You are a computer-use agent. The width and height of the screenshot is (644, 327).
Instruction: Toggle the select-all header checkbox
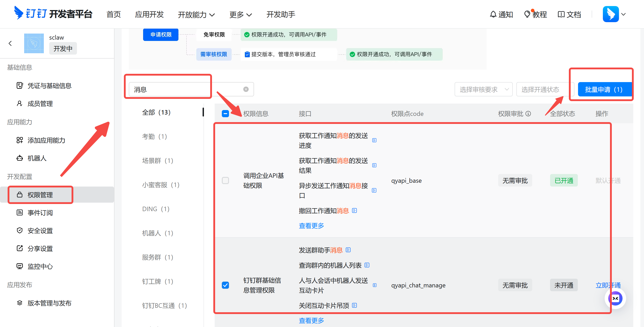pos(225,114)
